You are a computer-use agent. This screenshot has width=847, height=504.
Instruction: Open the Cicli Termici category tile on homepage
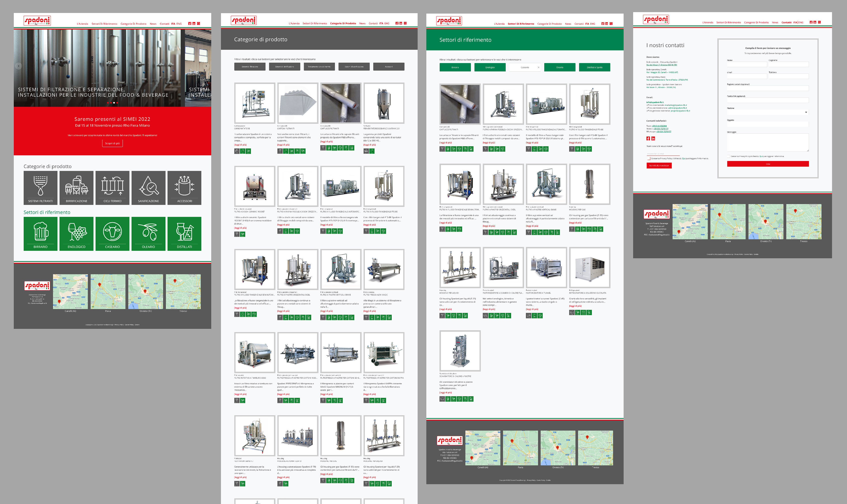(112, 188)
